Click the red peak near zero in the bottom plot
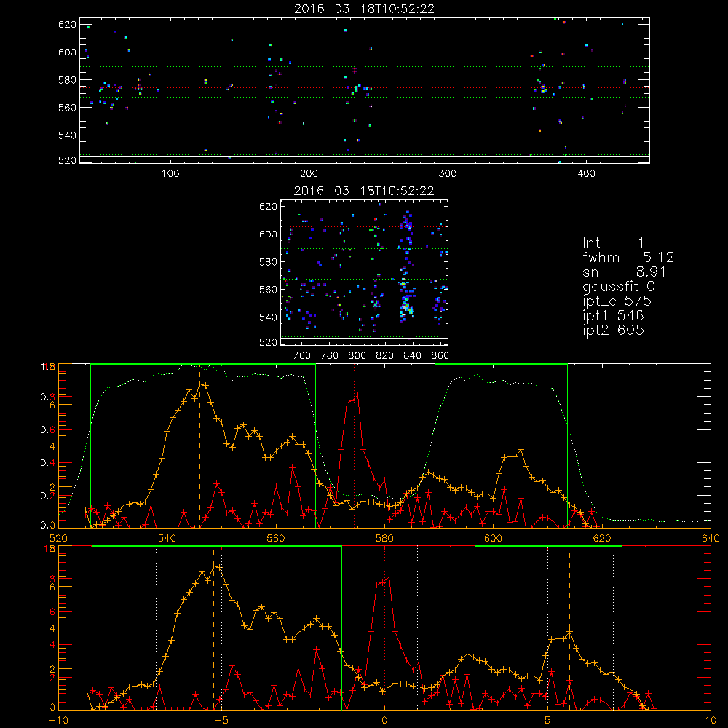The height and width of the screenshot is (728, 728). pyautogui.click(x=389, y=577)
